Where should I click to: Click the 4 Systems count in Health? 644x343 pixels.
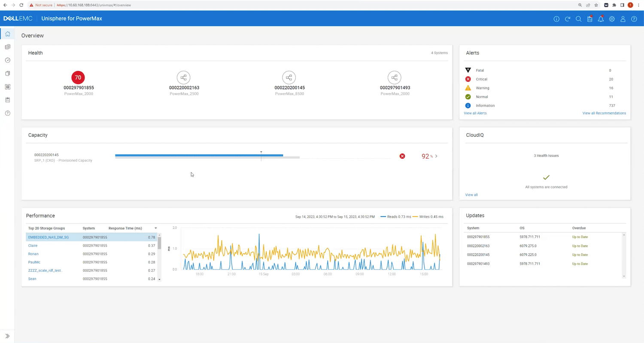pyautogui.click(x=439, y=53)
